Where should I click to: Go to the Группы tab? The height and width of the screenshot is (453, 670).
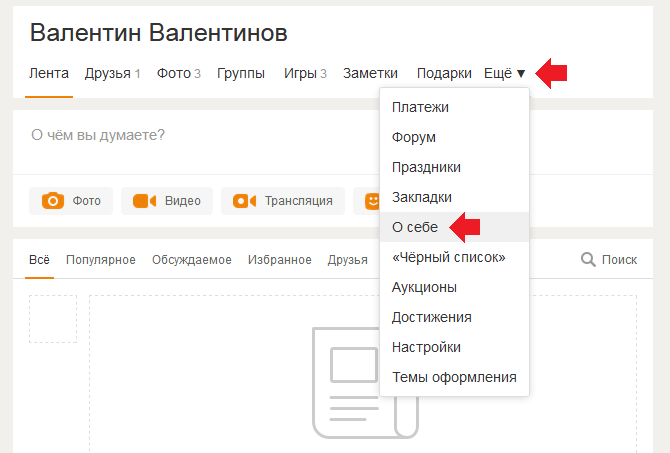241,74
